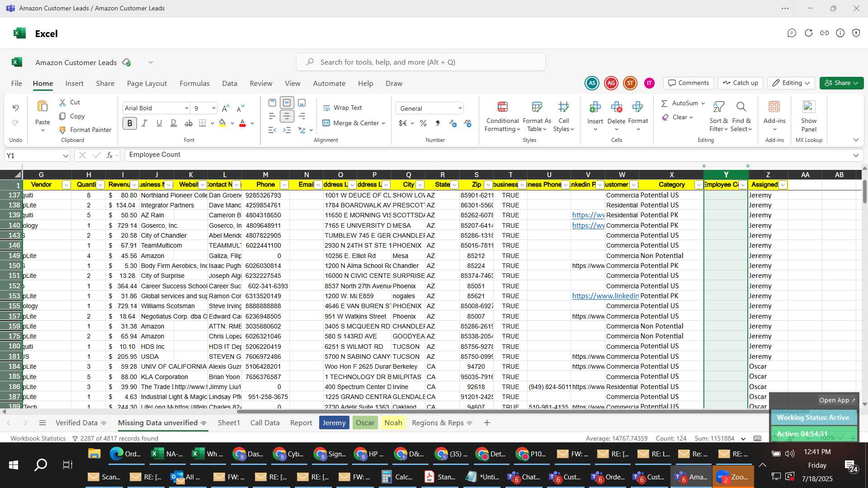Apply Underline formatting
Viewport: 868px width, 488px height.
(x=159, y=123)
